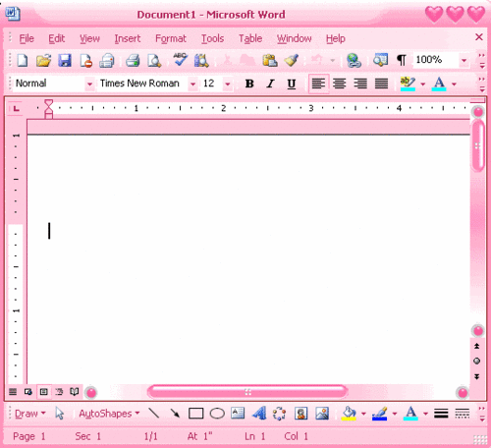491x448 pixels.
Task: Open the Table menu
Action: click(250, 38)
